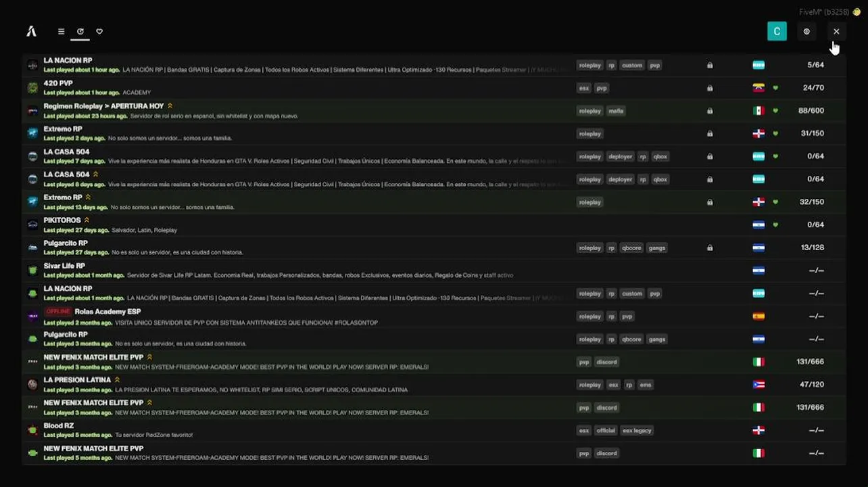Click the 'mafia' tag

click(616, 111)
